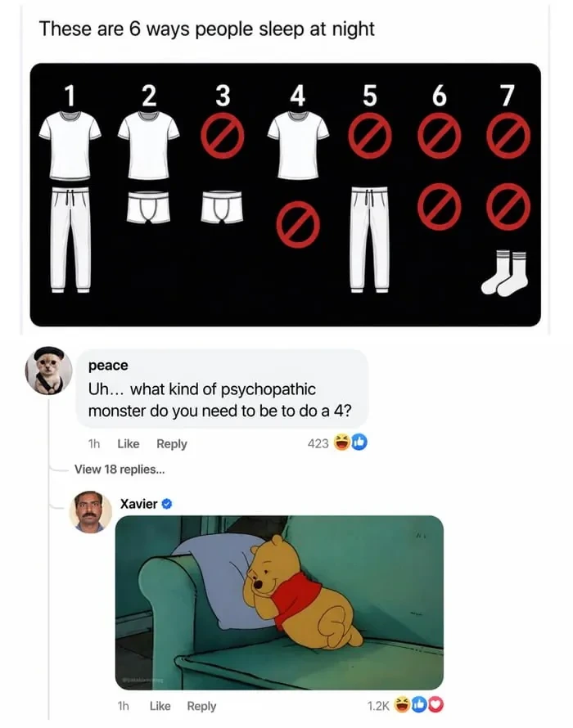
Task: Reply to Xavier's comment
Action: click(201, 706)
